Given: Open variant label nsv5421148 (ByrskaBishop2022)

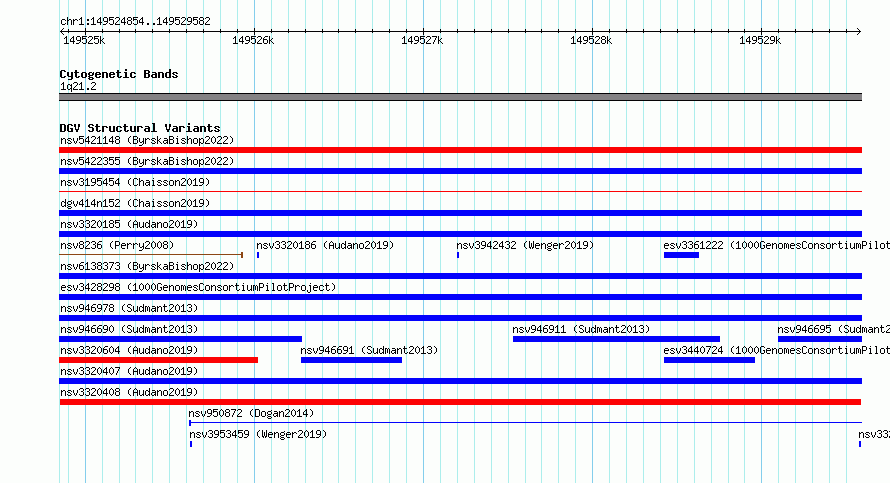Looking at the screenshot, I should click(x=147, y=140).
